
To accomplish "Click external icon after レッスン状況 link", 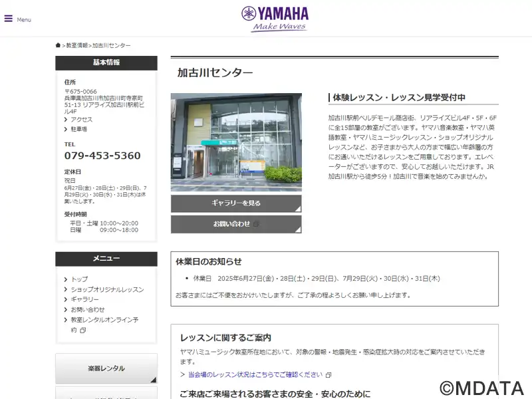I will pyautogui.click(x=329, y=375).
